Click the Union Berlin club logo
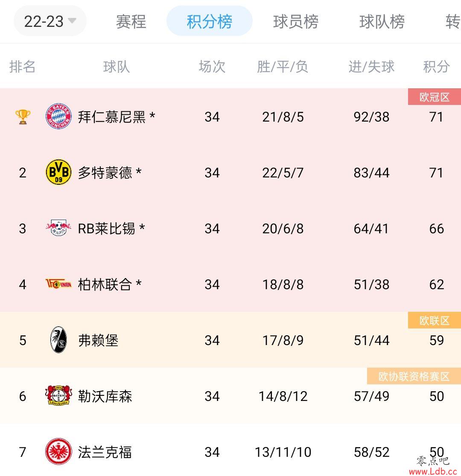461x476 pixels. tap(58, 284)
